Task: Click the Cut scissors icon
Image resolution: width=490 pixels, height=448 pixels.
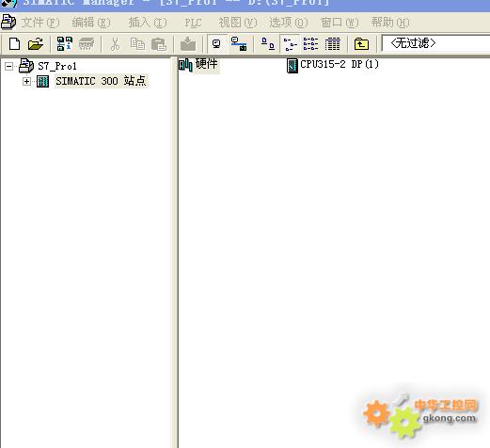Action: [115, 44]
